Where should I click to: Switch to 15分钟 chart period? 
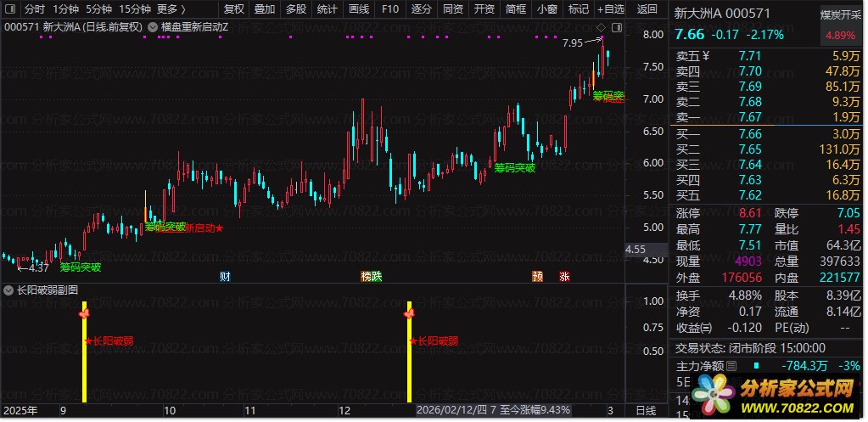pyautogui.click(x=135, y=9)
